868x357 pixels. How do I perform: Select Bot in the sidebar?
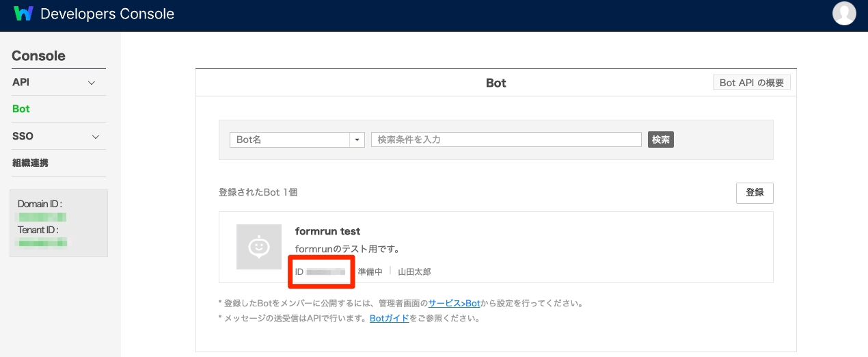coord(21,109)
